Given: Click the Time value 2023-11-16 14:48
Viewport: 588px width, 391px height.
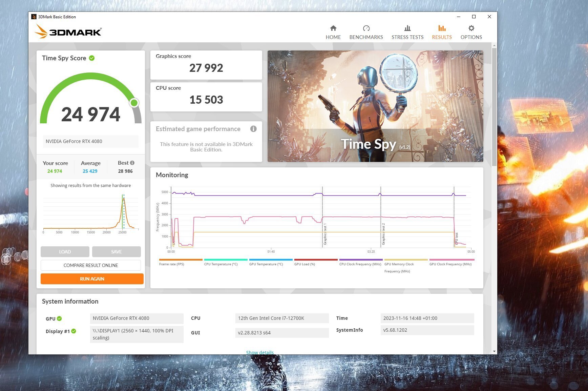Looking at the screenshot, I should 427,318.
